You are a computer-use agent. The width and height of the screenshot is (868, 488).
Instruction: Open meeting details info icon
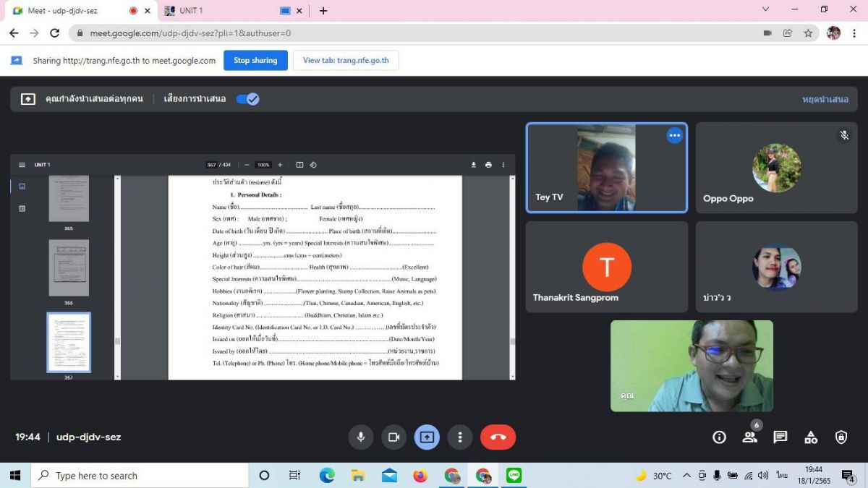point(719,437)
